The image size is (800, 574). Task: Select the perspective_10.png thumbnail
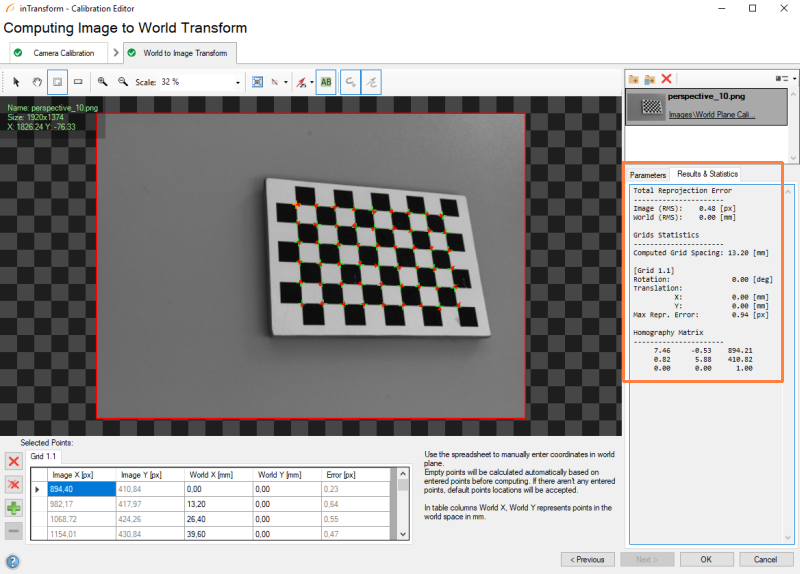[651, 106]
